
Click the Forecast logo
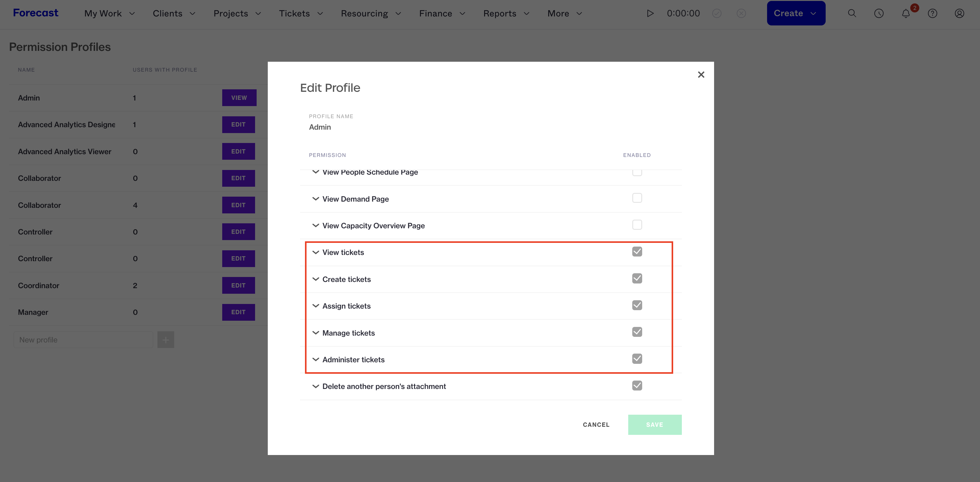click(x=36, y=13)
